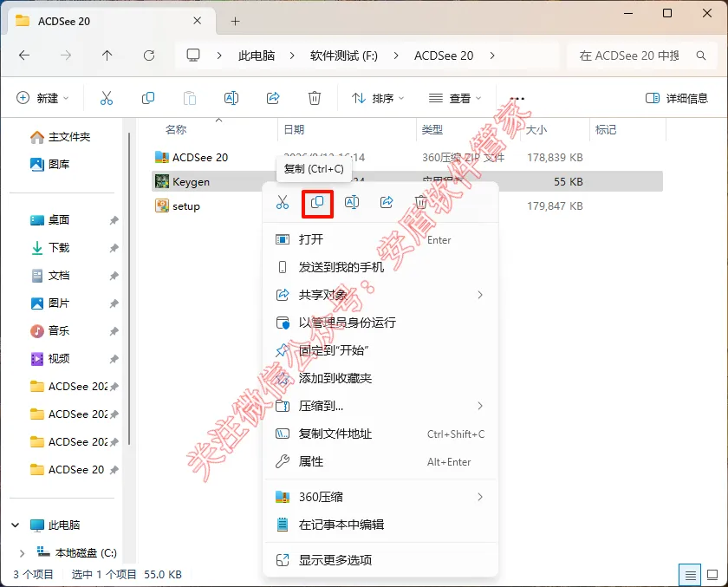Screen dimensions: 728x587
Task: Click the setup file icon
Action: (162, 205)
